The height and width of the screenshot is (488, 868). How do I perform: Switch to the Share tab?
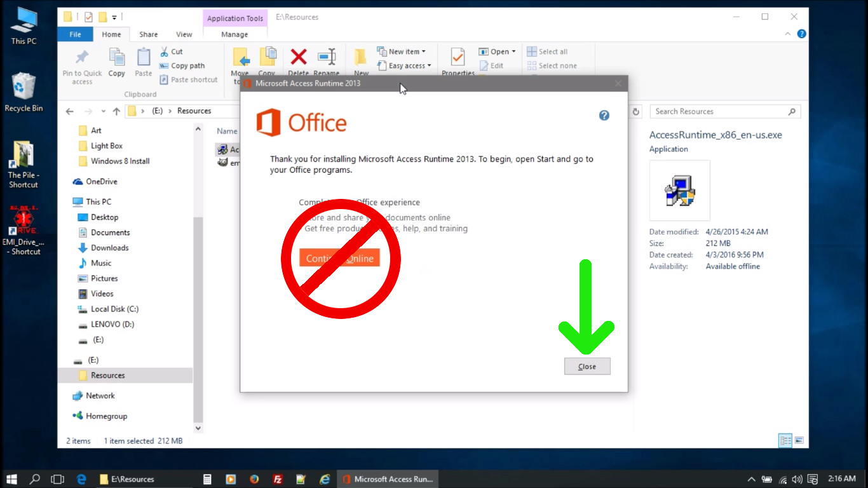(149, 34)
